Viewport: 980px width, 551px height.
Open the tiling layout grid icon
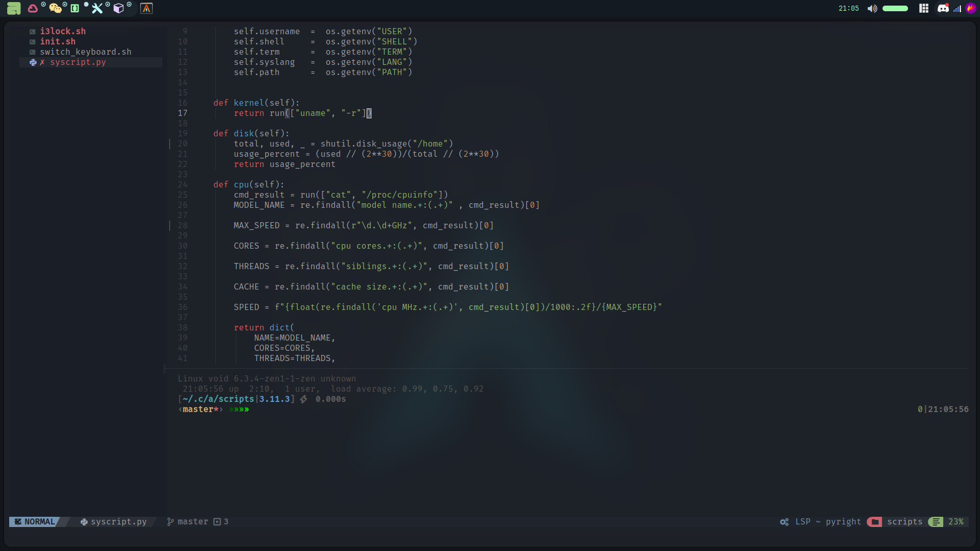click(924, 8)
